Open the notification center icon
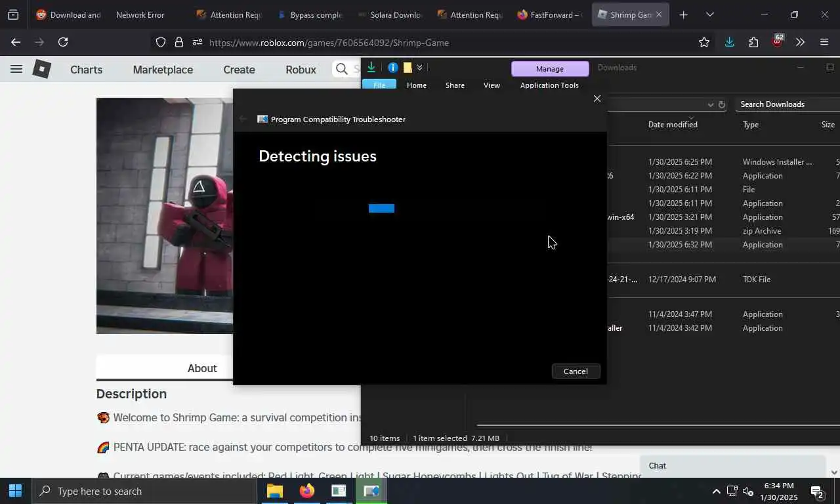The height and width of the screenshot is (504, 840). pos(817,492)
